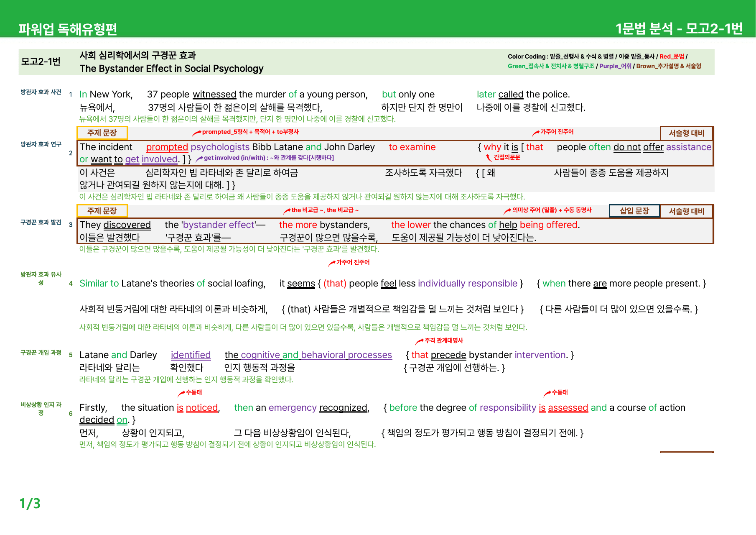The height and width of the screenshot is (535, 756).
Task: Click the Korean phrase '조사하도록 자극했다'
Action: tap(423, 173)
